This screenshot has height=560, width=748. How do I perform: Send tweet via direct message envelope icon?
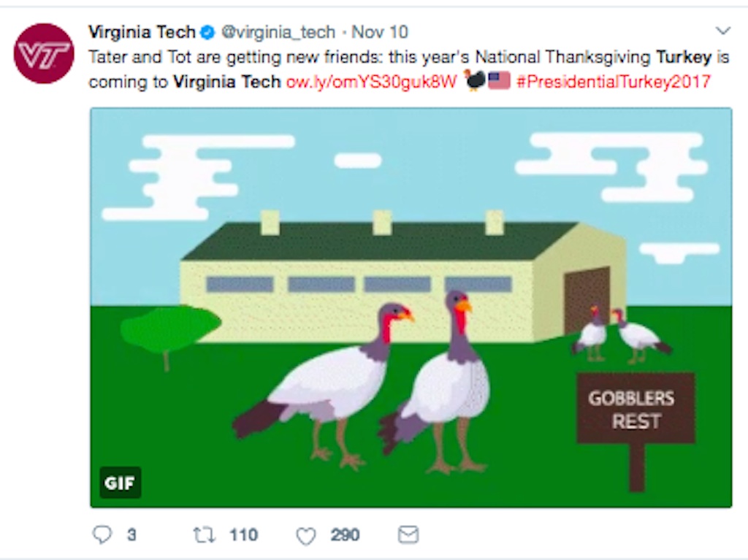click(408, 535)
